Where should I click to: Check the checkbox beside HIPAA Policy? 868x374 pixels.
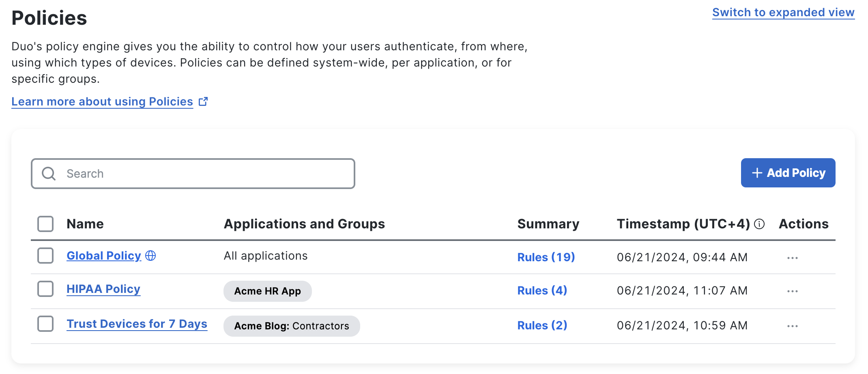(x=45, y=289)
